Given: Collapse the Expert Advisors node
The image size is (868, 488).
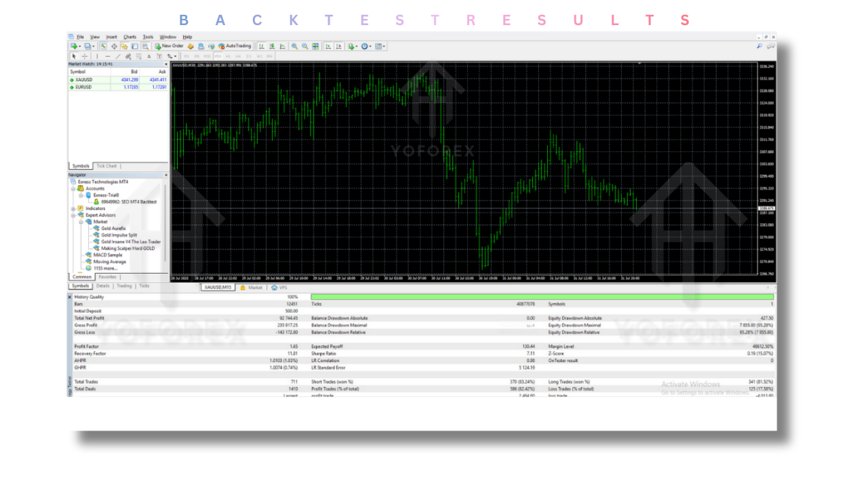Looking at the screenshot, I should point(73,215).
